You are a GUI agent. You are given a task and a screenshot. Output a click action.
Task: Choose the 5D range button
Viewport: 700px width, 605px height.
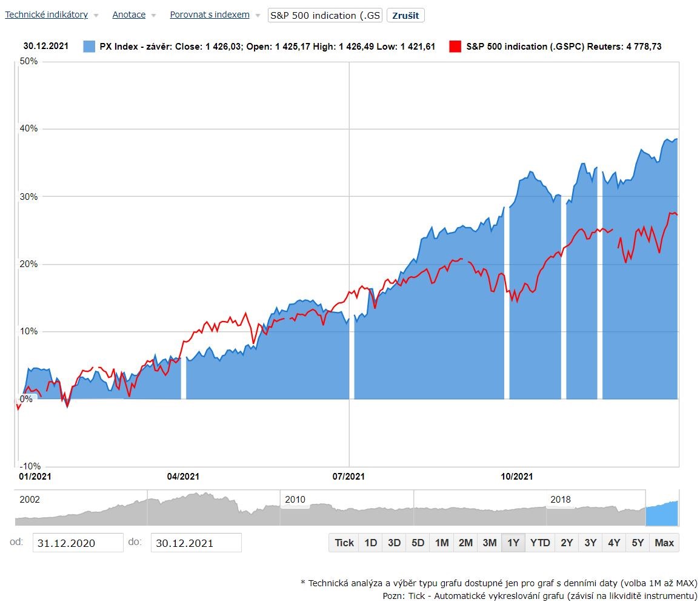417,543
